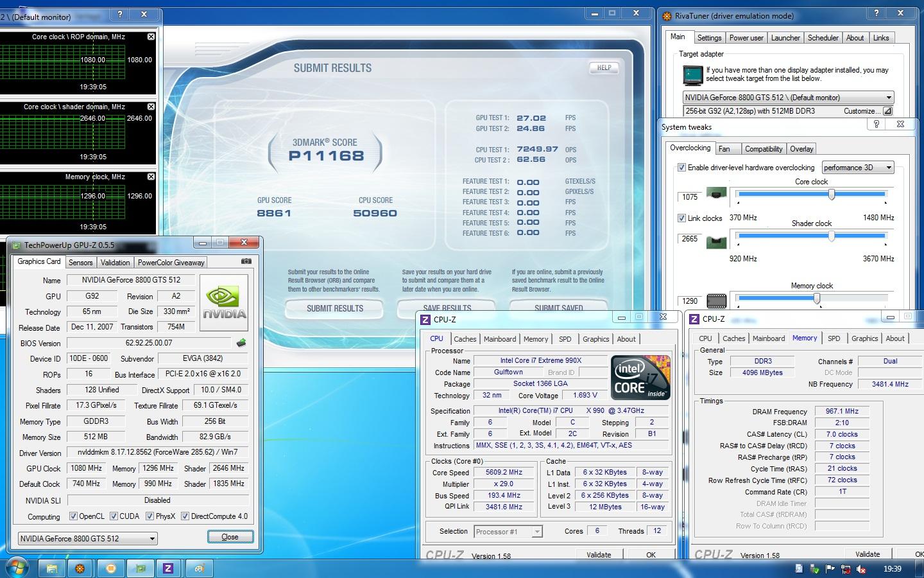924x578 pixels.
Task: Open the CPU-Z purple taskbar icon
Action: (168, 568)
